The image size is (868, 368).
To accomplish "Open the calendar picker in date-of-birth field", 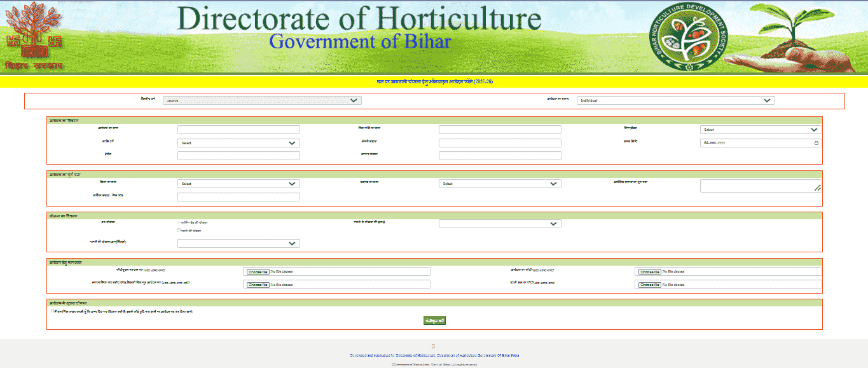I will pos(816,143).
